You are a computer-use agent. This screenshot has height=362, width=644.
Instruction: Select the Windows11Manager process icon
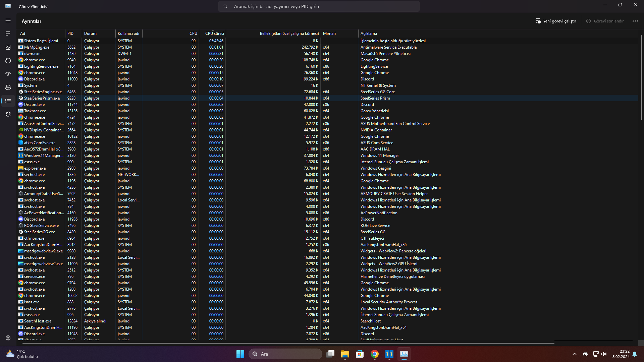[x=21, y=156]
